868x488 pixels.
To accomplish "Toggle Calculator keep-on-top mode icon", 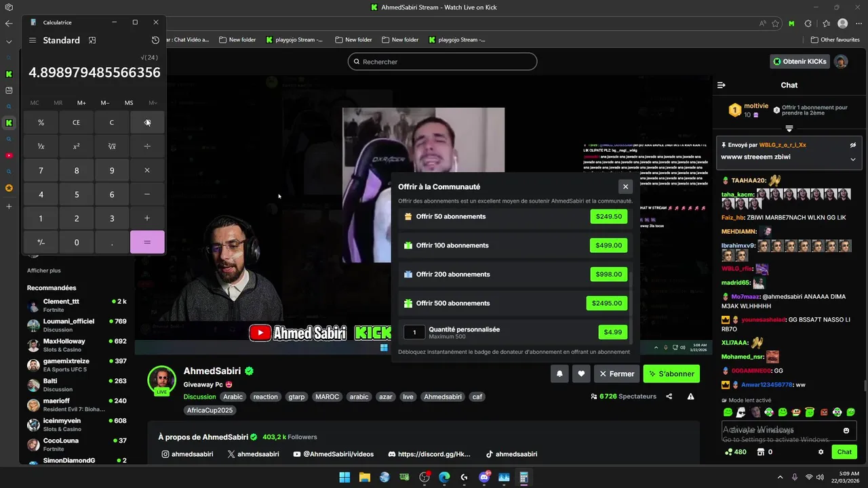I will (x=92, y=40).
